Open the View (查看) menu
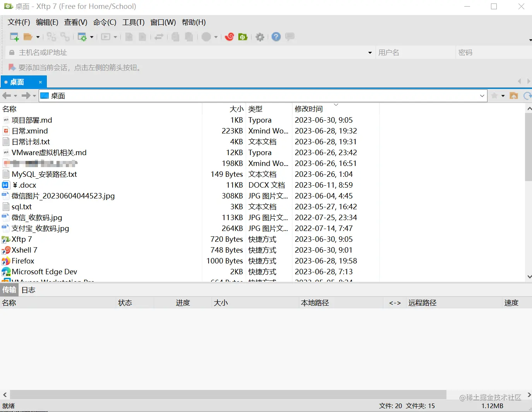Image resolution: width=532 pixels, height=412 pixels. pyautogui.click(x=75, y=22)
